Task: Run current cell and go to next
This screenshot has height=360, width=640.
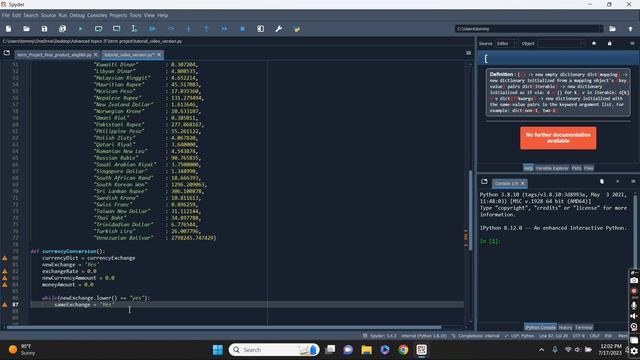Action: [x=116, y=29]
